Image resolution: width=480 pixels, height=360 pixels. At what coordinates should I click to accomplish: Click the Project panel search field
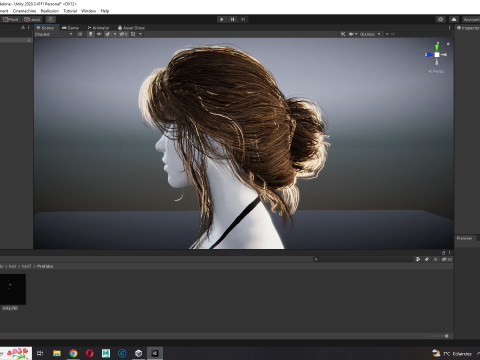pos(363,259)
